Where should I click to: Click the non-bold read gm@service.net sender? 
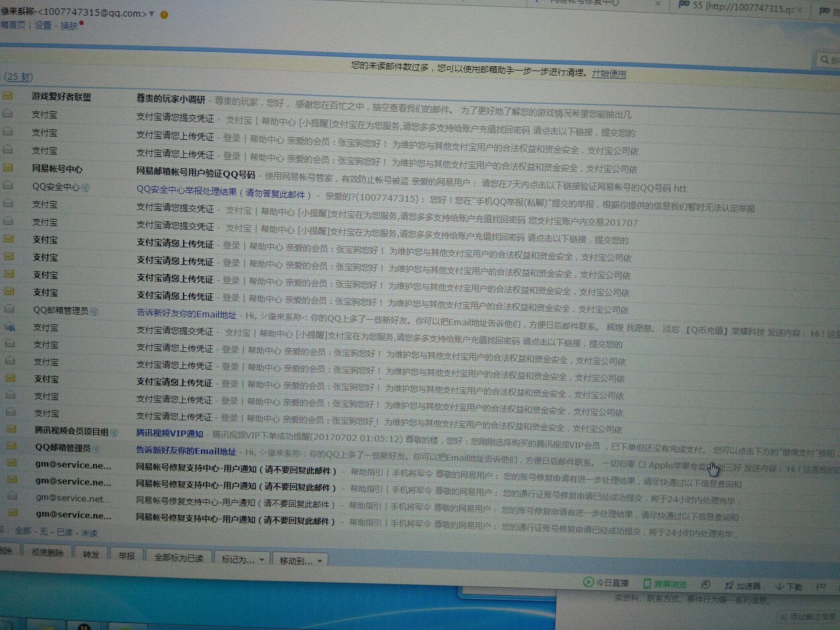(72, 498)
